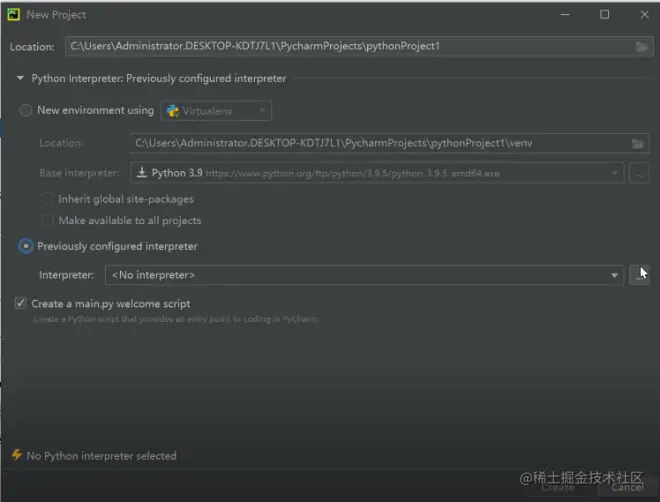The height and width of the screenshot is (502, 660).
Task: Open the Base interpreter Python 3.9 dropdown
Action: click(377, 173)
